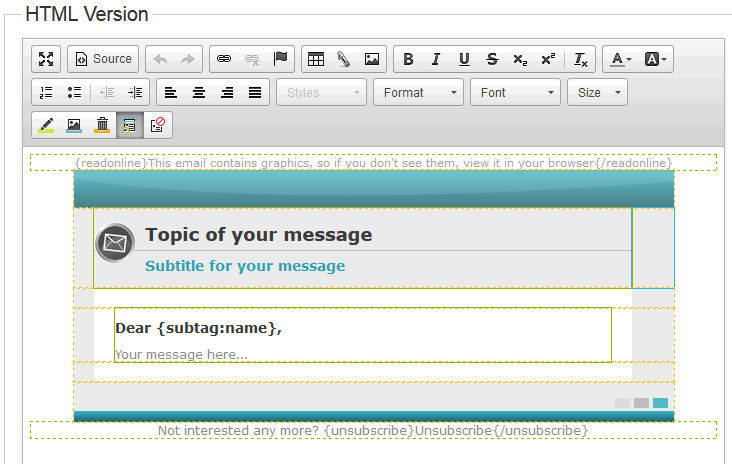Click the 'Dear {subtag:name},' line
This screenshot has height=464, width=732.
198,328
